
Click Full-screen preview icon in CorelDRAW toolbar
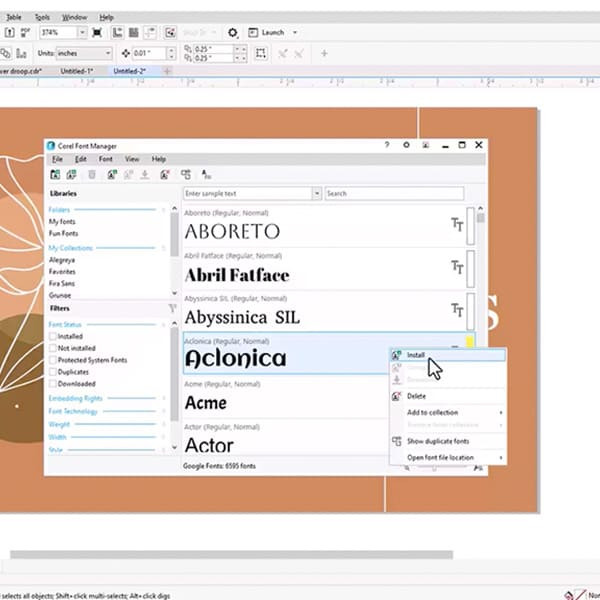[97, 33]
